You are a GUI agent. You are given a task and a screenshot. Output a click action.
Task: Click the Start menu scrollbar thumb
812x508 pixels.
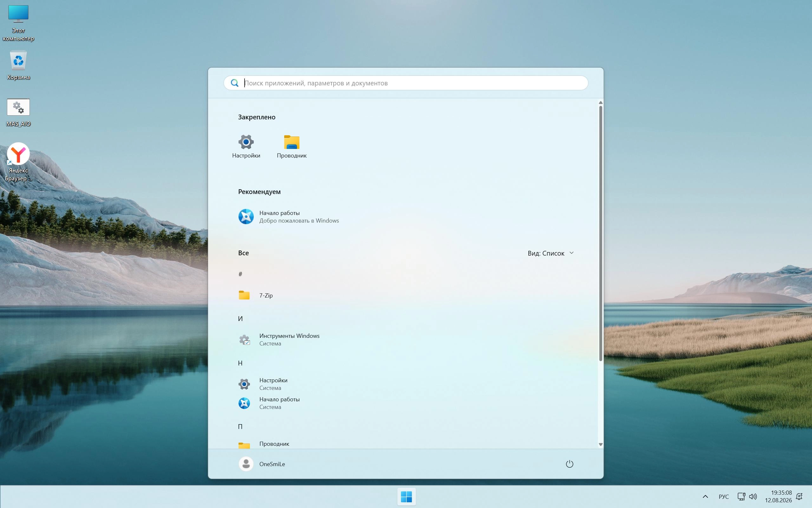pos(600,233)
